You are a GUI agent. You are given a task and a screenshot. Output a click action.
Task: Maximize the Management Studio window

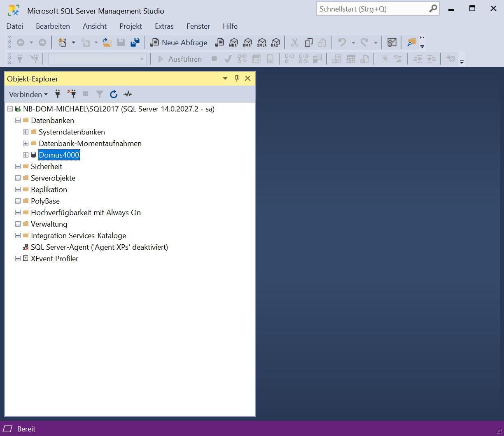[x=472, y=8]
